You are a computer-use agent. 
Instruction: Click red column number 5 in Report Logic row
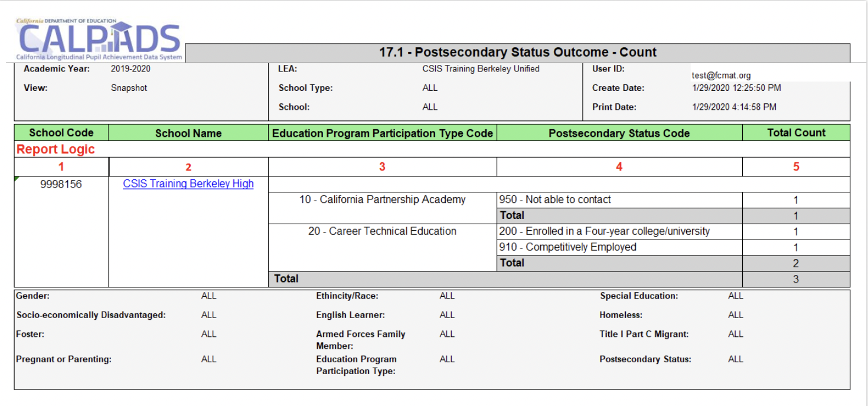[x=796, y=167]
